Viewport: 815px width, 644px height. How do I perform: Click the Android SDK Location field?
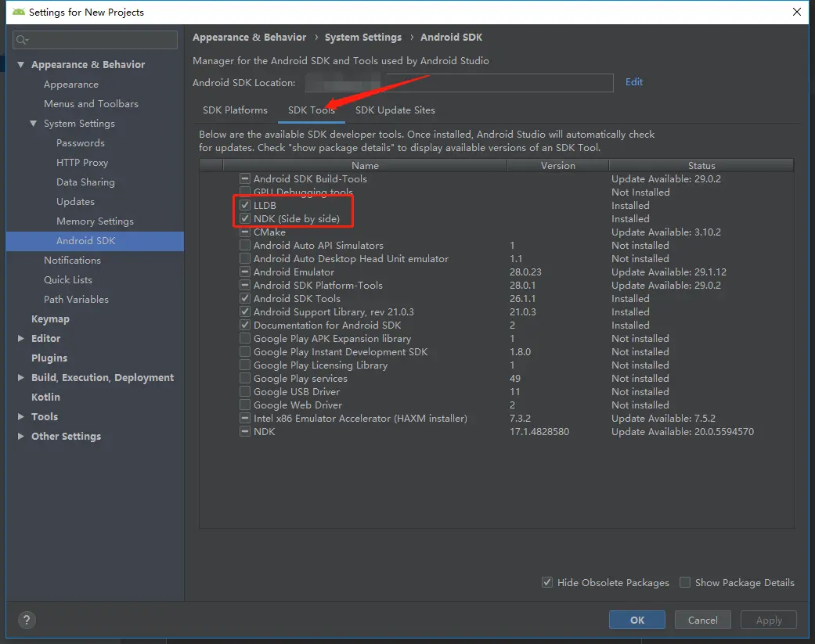(x=459, y=83)
